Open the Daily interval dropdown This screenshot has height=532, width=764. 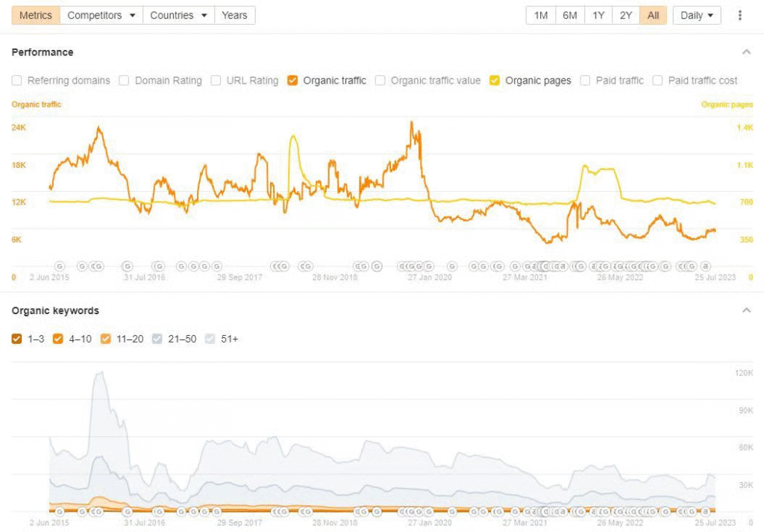pos(697,15)
